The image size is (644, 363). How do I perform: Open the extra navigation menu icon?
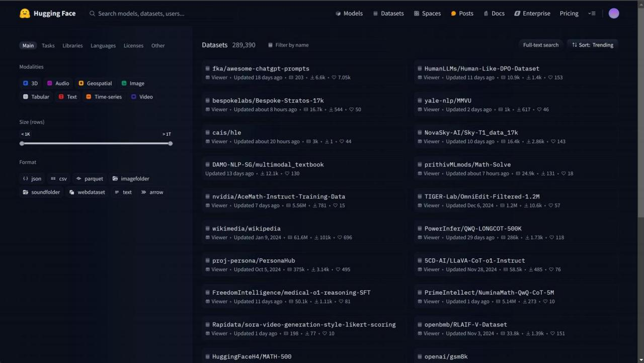pos(592,14)
